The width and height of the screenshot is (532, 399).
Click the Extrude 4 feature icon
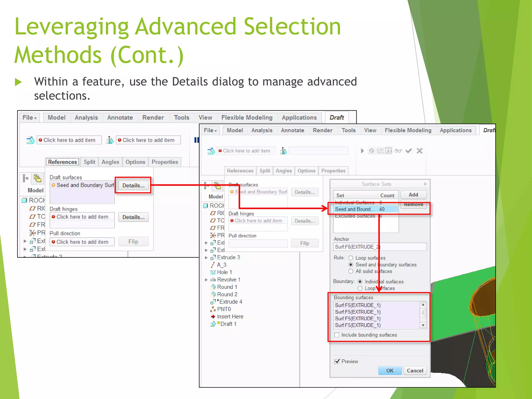[x=213, y=302]
